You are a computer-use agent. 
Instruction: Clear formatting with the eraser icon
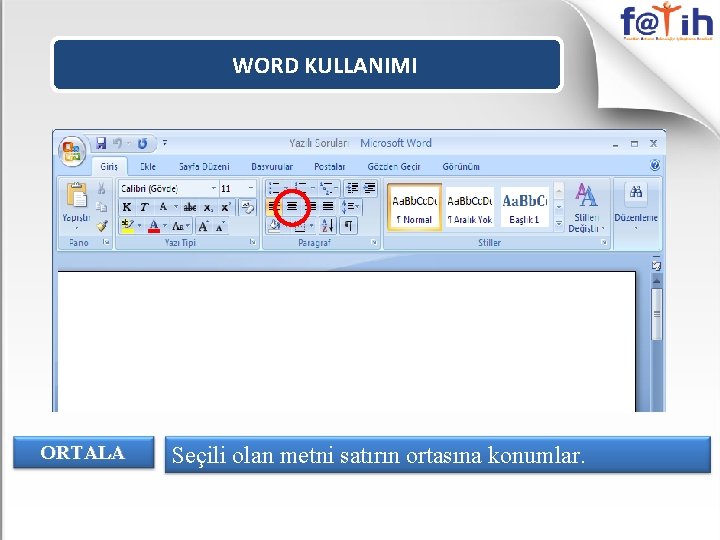[248, 208]
